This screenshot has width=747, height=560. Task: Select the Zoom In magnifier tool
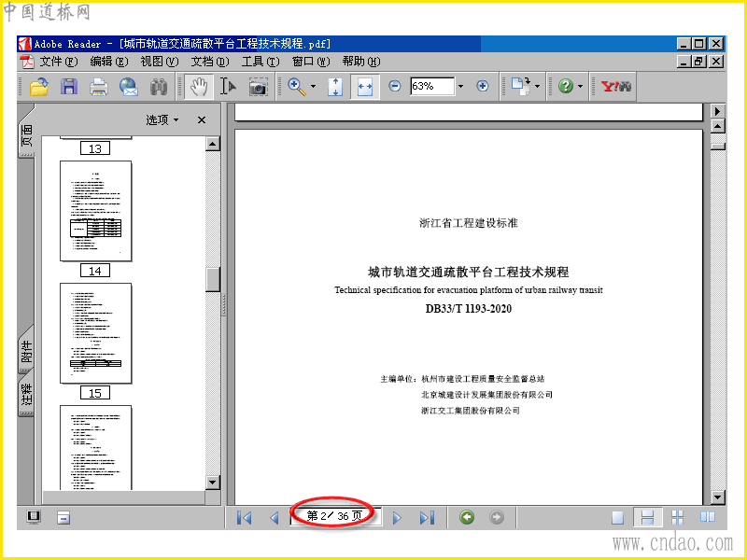[296, 87]
